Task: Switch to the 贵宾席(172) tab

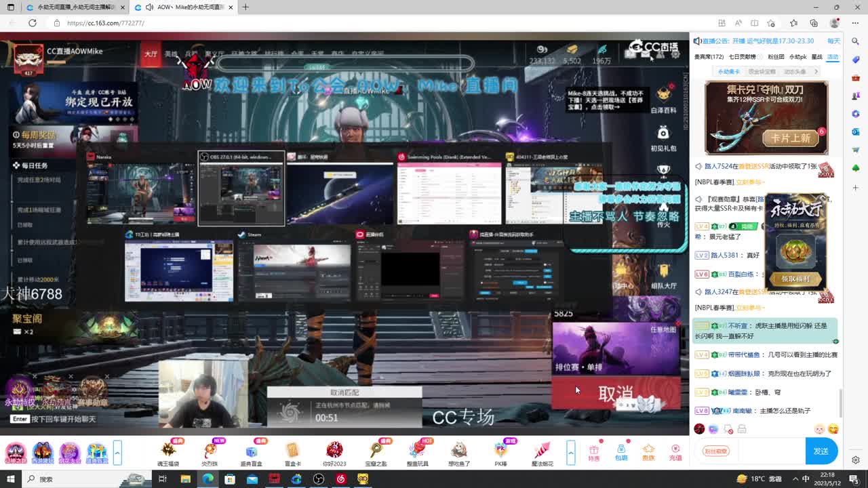Action: (x=709, y=57)
